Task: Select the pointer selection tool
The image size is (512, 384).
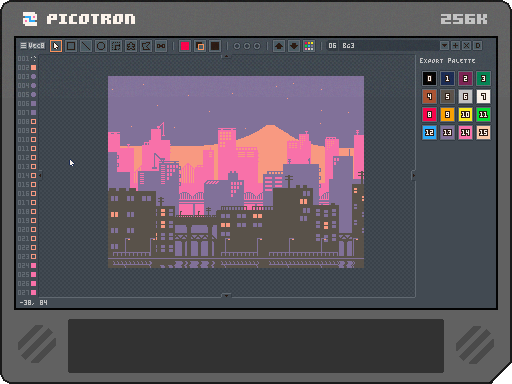Action: (56, 46)
